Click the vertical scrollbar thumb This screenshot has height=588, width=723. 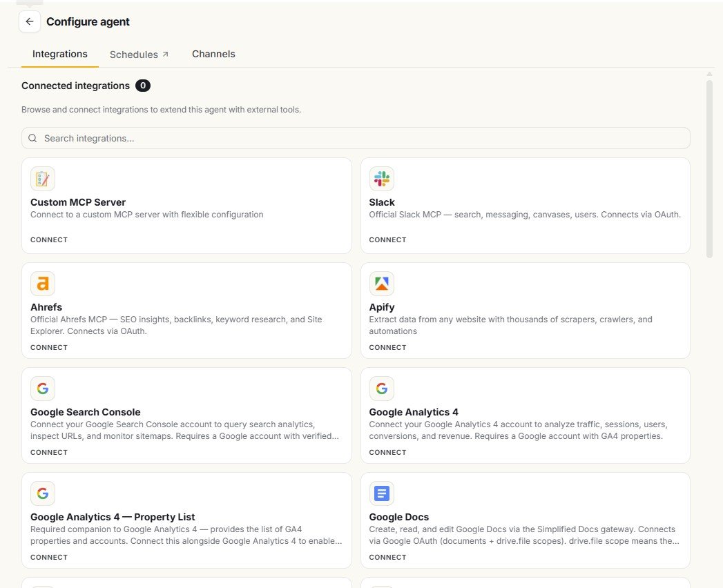[x=709, y=168]
